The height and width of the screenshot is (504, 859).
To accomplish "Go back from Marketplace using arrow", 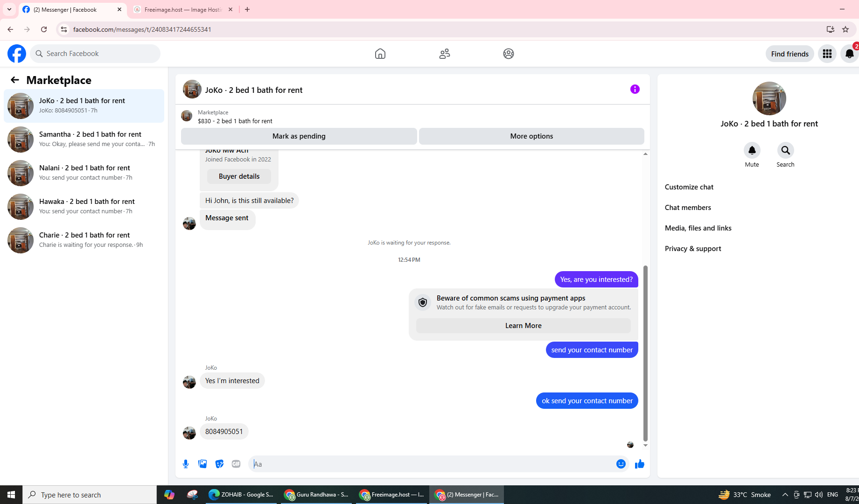I will coord(15,80).
